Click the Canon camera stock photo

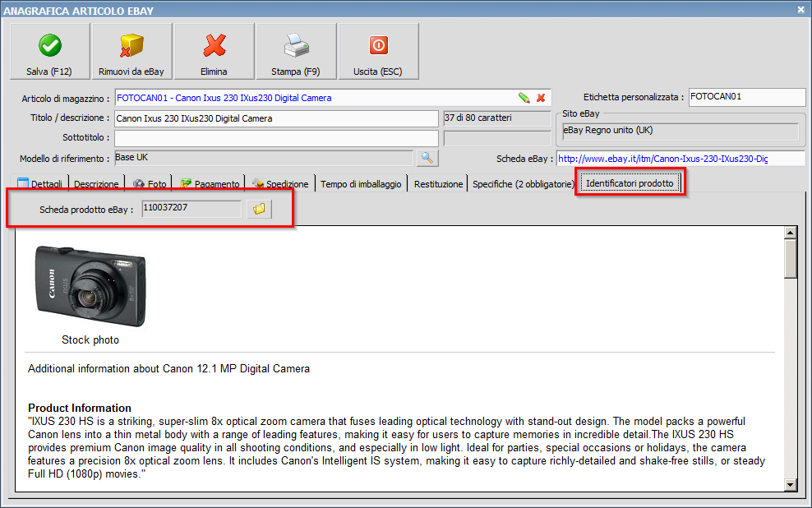pos(90,286)
